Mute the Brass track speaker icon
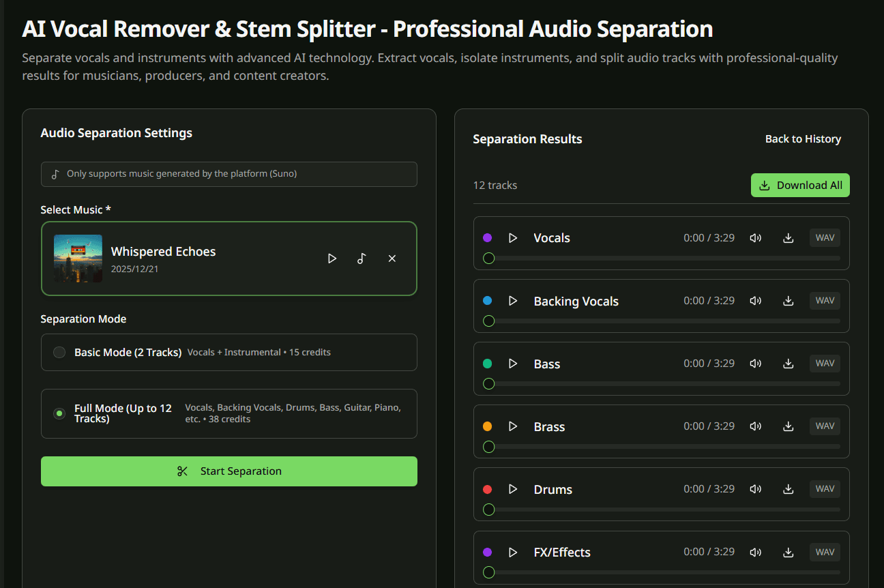Screen dimensions: 884x588 (x=755, y=426)
